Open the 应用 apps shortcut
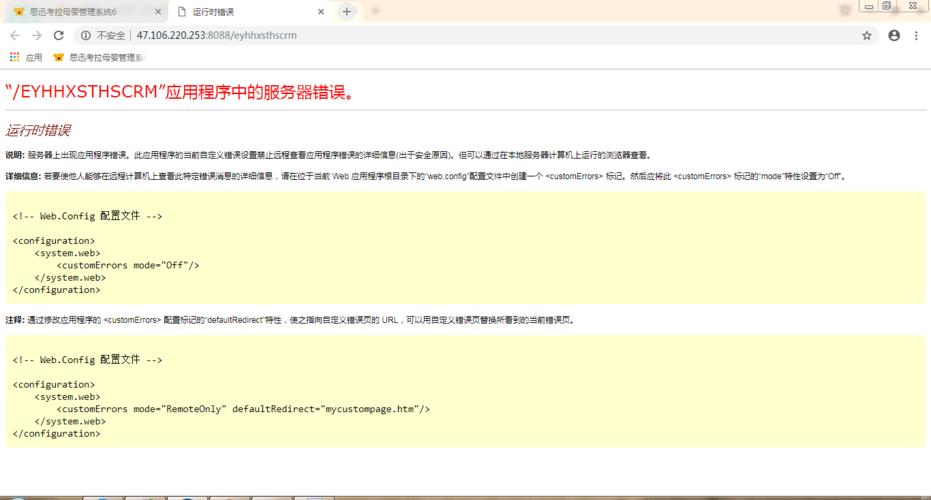931x500 pixels. click(x=26, y=58)
